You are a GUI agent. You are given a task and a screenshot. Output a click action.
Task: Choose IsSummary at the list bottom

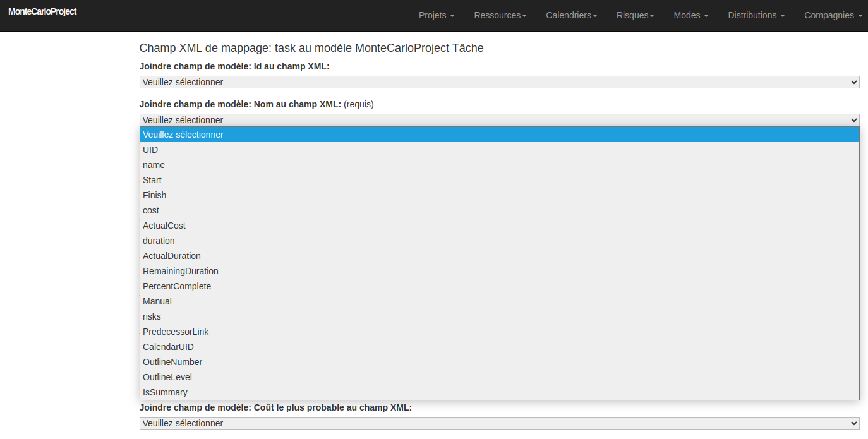pyautogui.click(x=165, y=392)
